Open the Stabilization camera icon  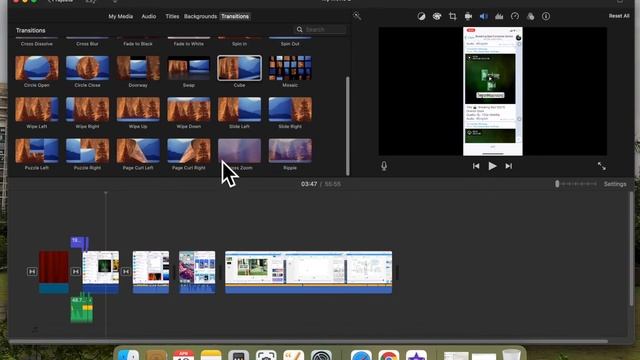(x=468, y=16)
